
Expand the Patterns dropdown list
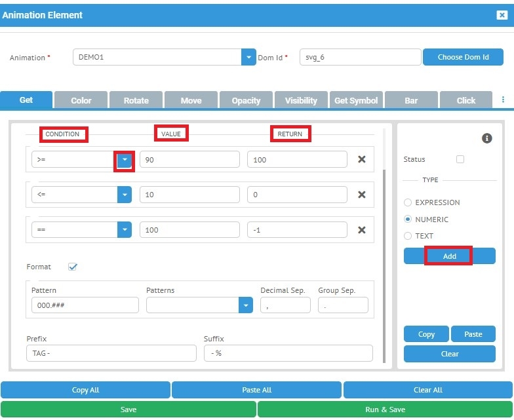[245, 305]
